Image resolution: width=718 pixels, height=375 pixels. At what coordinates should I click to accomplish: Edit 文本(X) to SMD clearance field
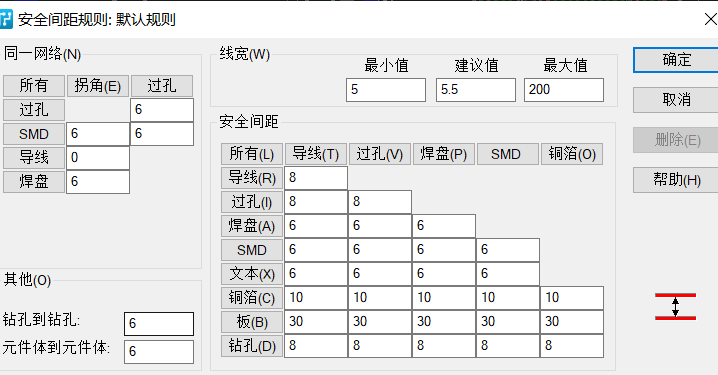click(x=508, y=274)
